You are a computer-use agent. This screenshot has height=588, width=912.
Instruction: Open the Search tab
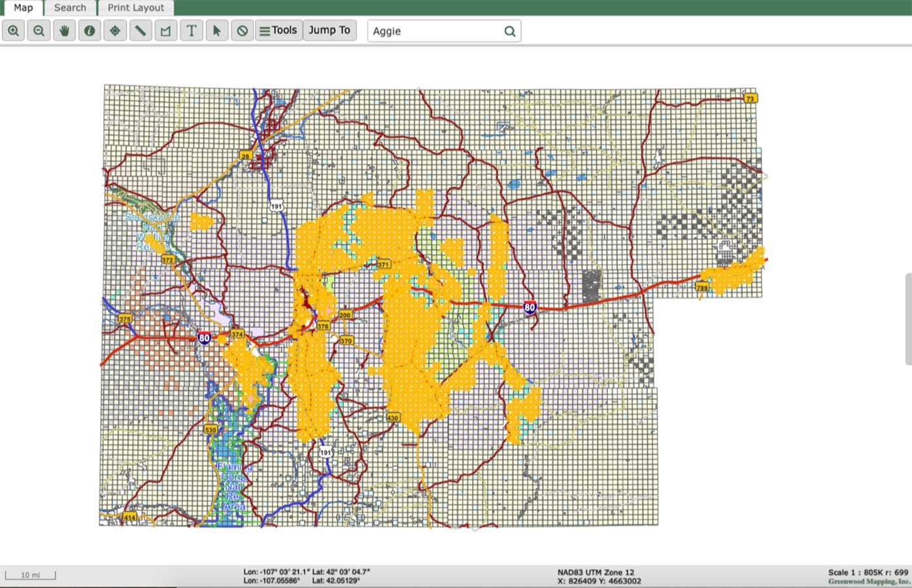[70, 8]
